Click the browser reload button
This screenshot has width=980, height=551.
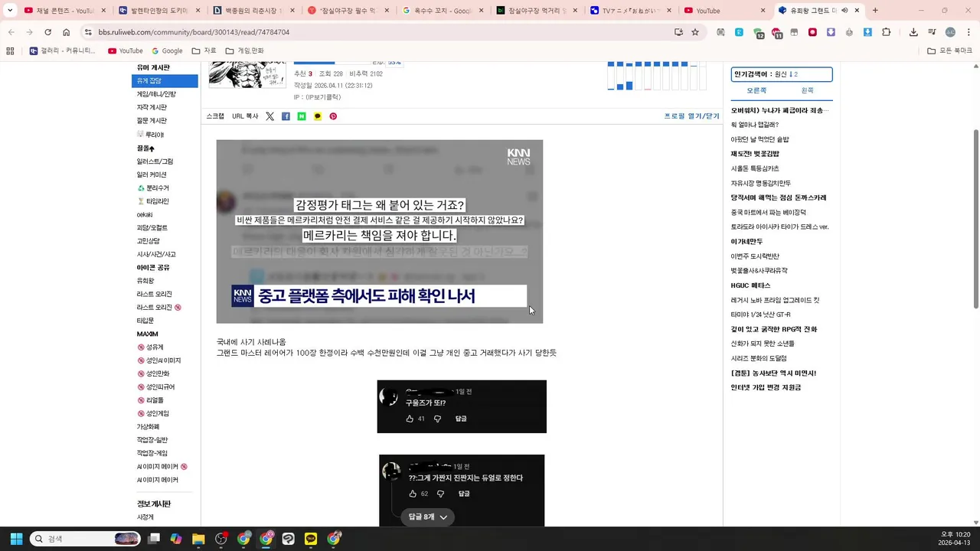(x=47, y=32)
